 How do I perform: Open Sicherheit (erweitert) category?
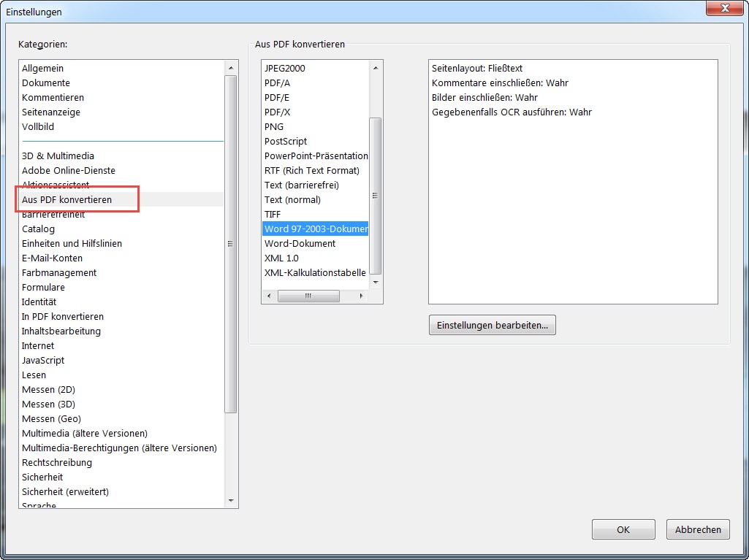[x=65, y=491]
